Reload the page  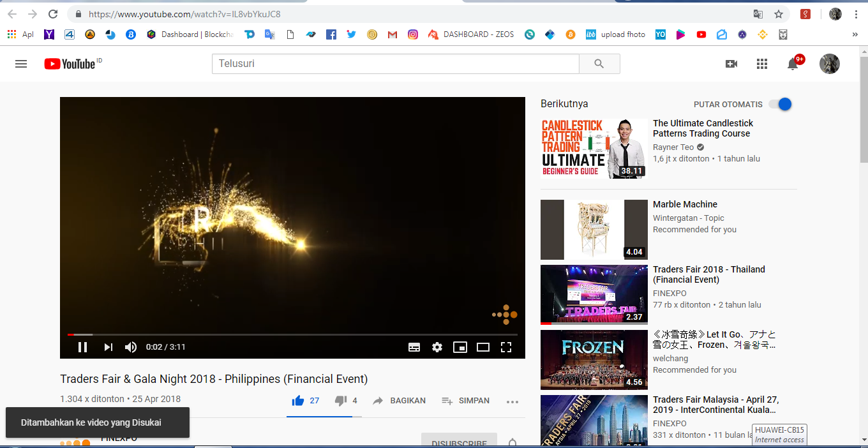(x=53, y=14)
